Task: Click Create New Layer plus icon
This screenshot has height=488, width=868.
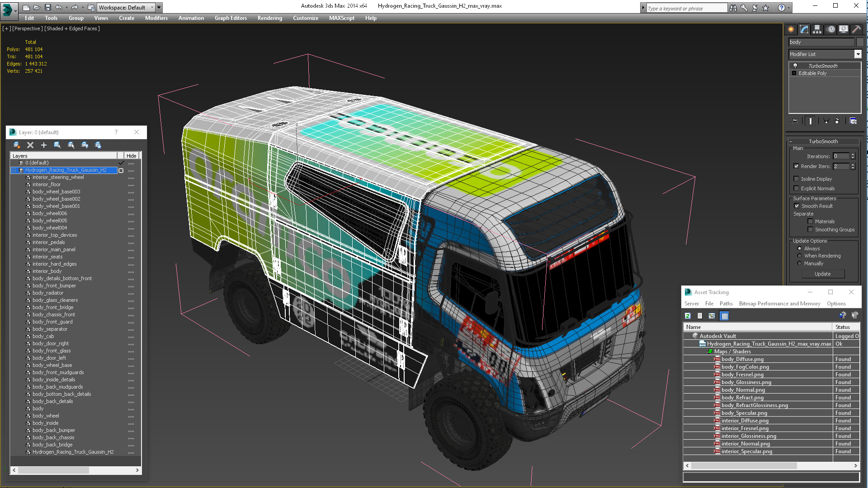Action: click(x=44, y=145)
